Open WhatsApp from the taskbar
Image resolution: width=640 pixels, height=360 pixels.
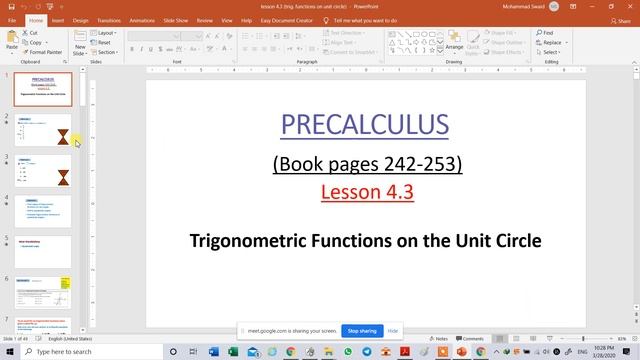(348, 351)
